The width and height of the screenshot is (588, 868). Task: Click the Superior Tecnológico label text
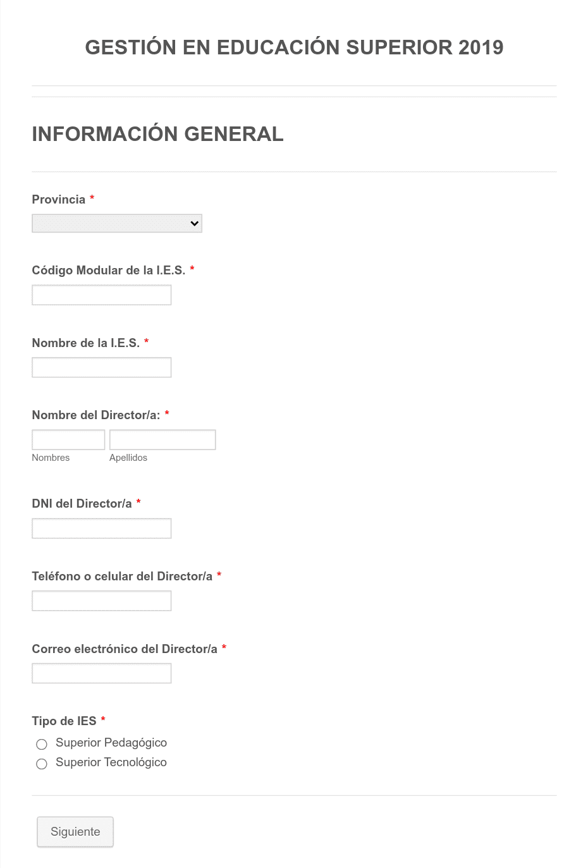tap(111, 762)
